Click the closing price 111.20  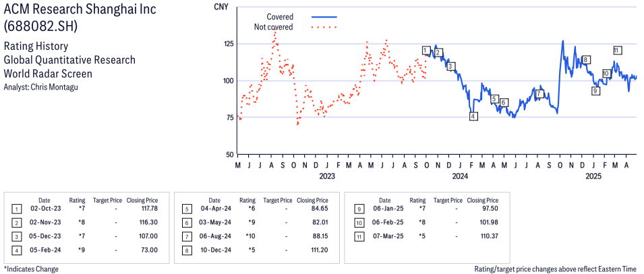pyautogui.click(x=320, y=249)
